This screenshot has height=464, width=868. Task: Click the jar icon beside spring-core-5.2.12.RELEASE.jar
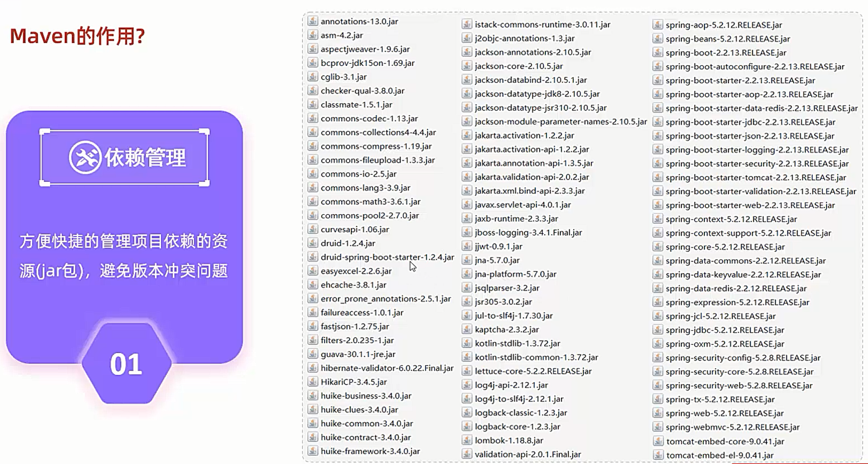(x=658, y=246)
